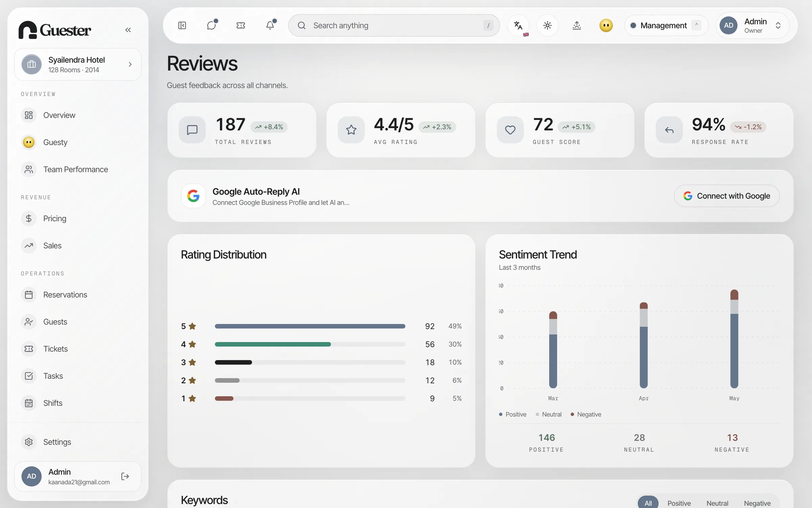
Task: Go to Overview in sidebar
Action: 78,115
